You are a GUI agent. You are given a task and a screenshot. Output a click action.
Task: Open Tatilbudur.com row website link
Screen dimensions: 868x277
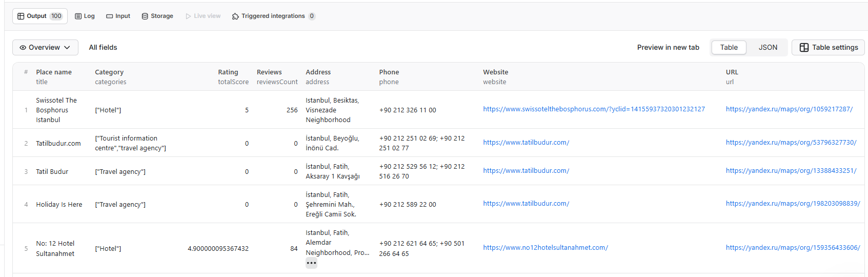click(526, 143)
